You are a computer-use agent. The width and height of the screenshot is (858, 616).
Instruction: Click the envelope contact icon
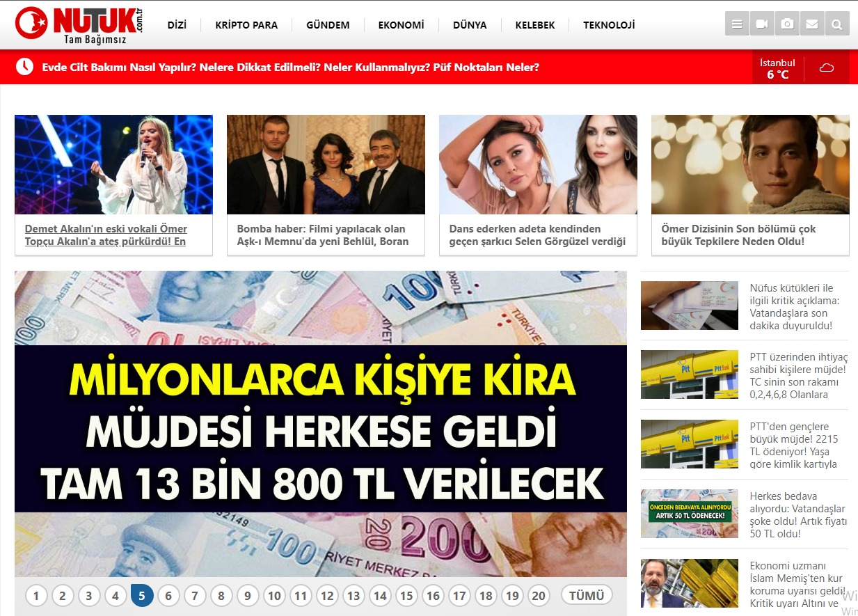(x=812, y=24)
